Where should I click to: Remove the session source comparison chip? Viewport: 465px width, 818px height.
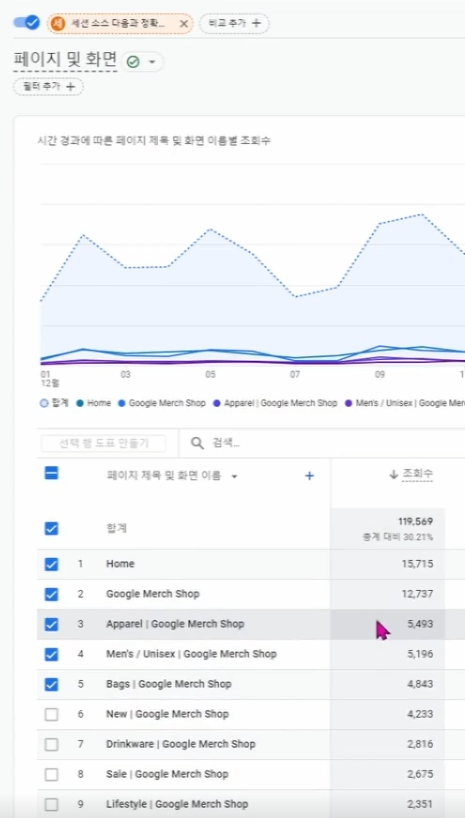point(183,23)
